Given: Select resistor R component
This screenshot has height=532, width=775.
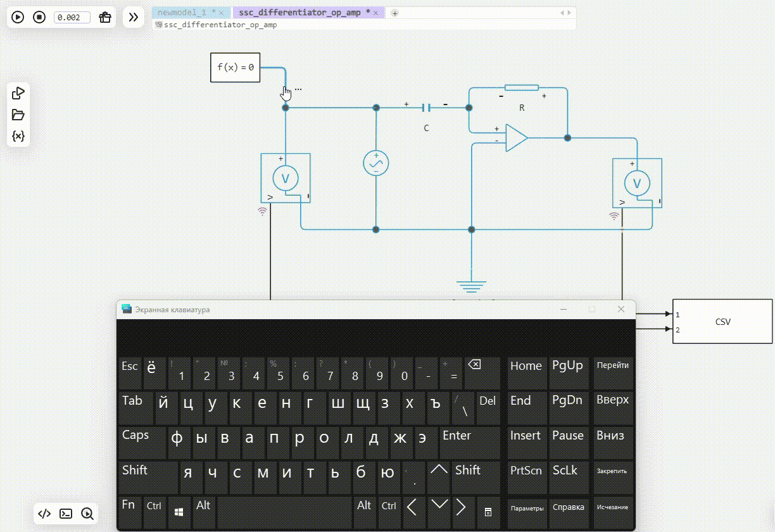Looking at the screenshot, I should [522, 87].
